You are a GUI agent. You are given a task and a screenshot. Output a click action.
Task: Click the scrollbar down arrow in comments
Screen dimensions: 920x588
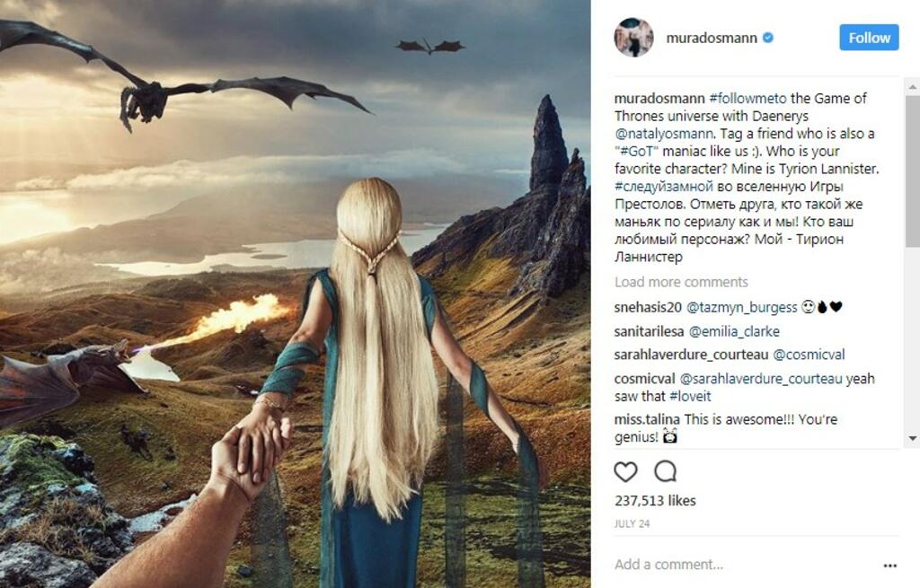tap(913, 438)
